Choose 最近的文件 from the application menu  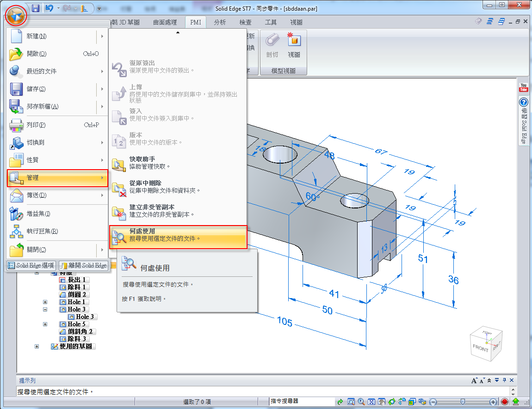click(57, 71)
